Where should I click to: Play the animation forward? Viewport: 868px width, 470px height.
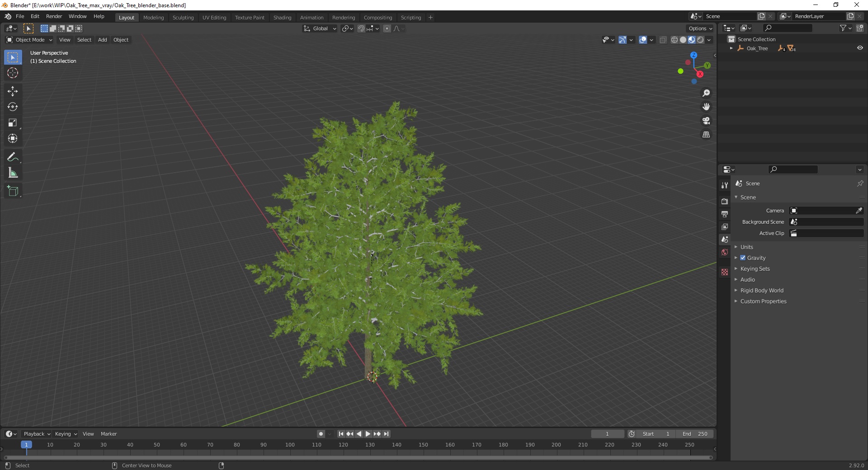[x=368, y=434]
